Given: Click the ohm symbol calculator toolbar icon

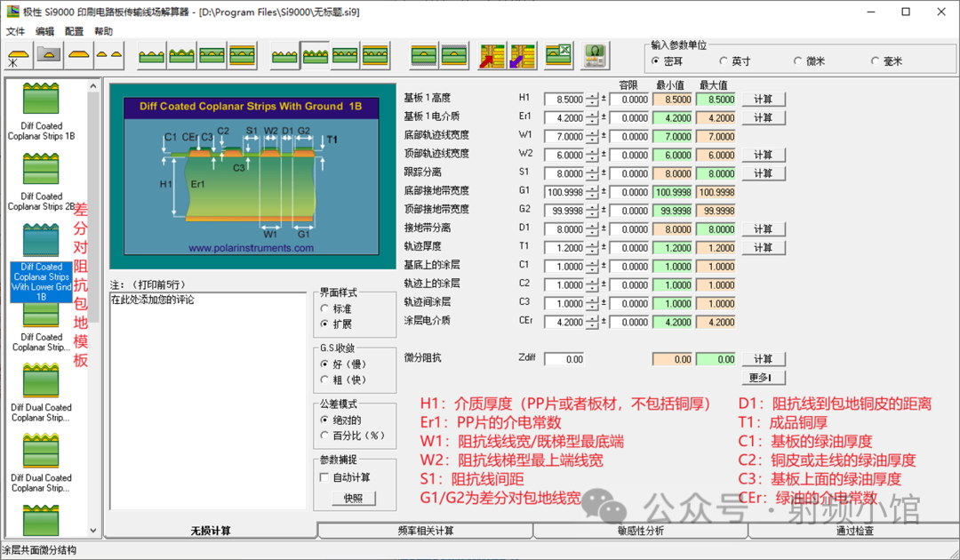Looking at the screenshot, I should point(595,56).
